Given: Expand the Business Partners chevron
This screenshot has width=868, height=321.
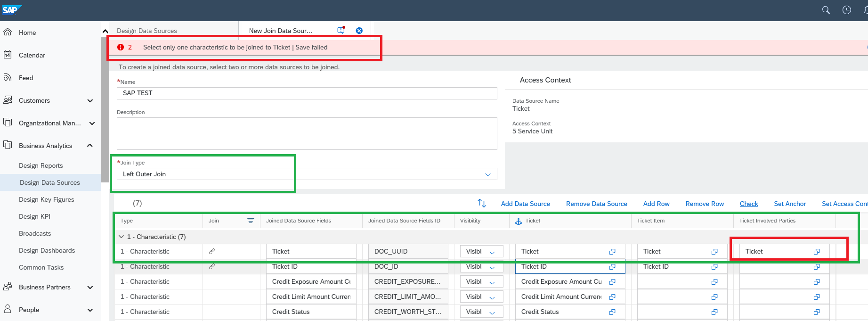Looking at the screenshot, I should point(90,287).
